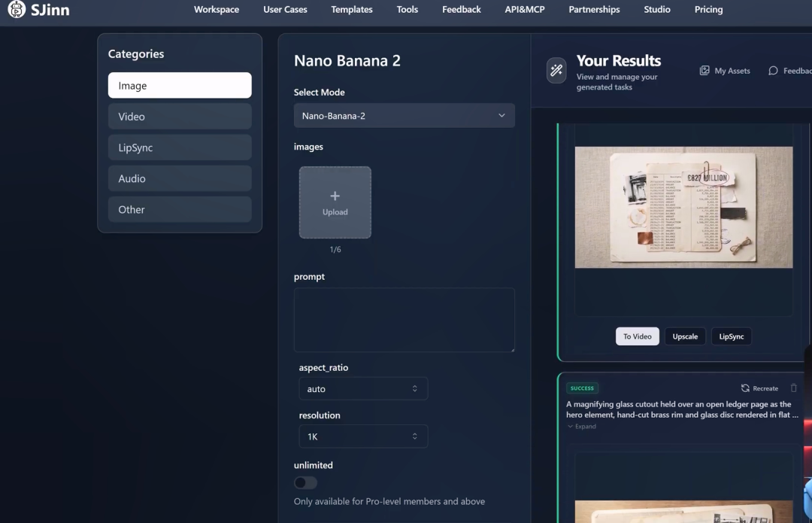Click the Your Results heading
Screen dimensions: 812x523
point(618,61)
